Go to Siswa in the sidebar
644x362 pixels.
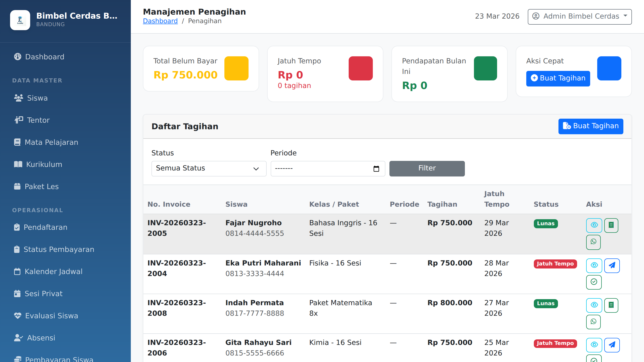37,98
